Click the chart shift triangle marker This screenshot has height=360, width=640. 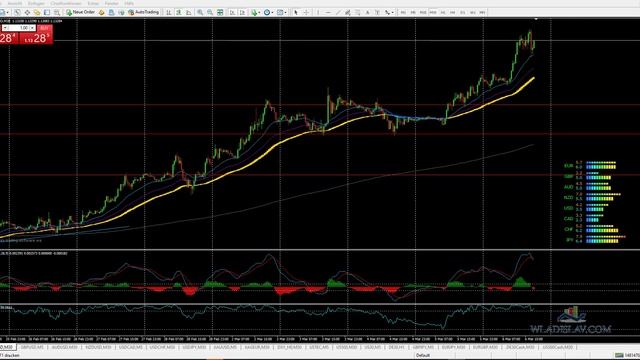[x=536, y=19]
